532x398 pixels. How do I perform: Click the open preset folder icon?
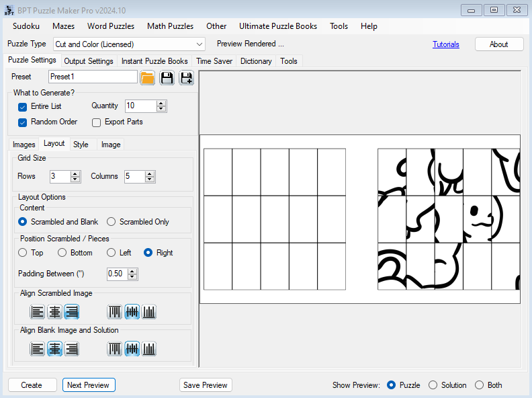point(147,77)
